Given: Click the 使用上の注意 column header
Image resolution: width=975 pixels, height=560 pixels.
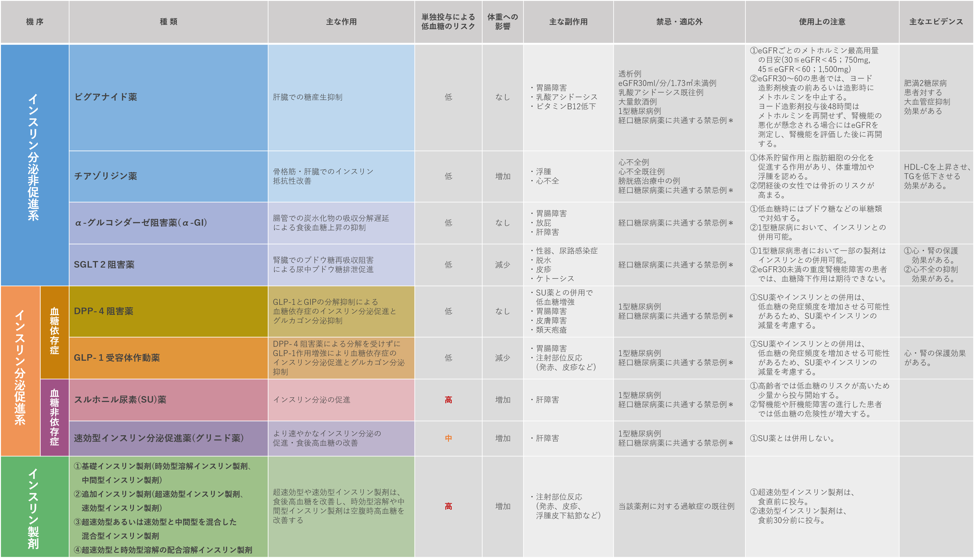Looking at the screenshot, I should (x=822, y=22).
